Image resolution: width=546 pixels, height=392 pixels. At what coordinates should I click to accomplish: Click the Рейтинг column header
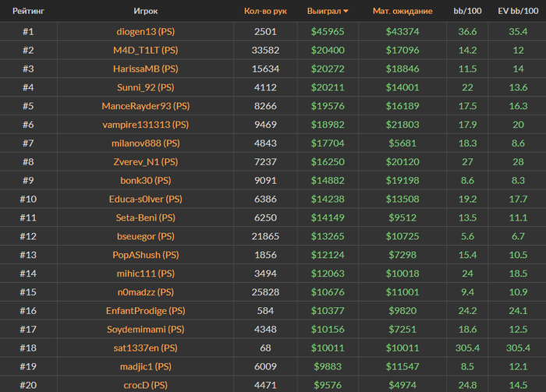[28, 11]
